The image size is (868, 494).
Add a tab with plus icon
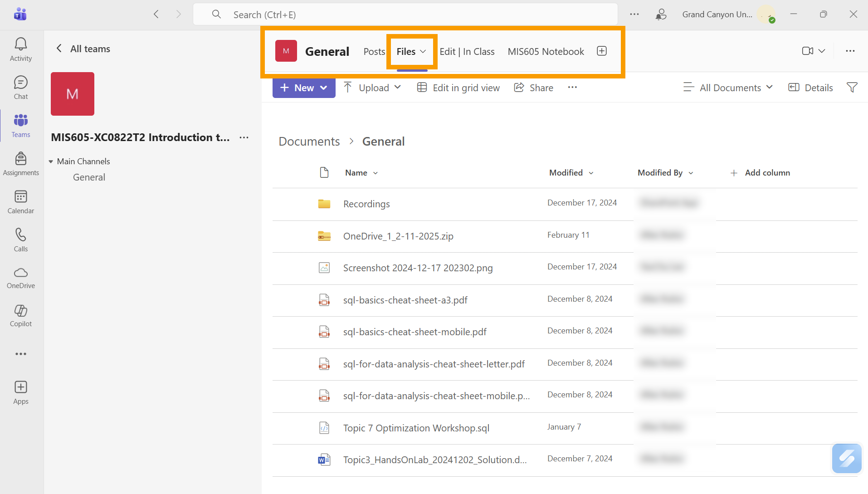601,51
